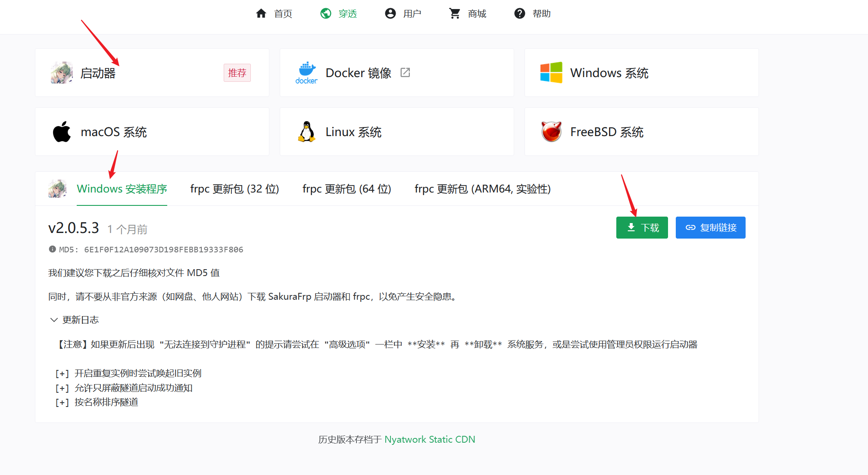
Task: Open Nyatwork Static CDN link
Action: tap(429, 439)
